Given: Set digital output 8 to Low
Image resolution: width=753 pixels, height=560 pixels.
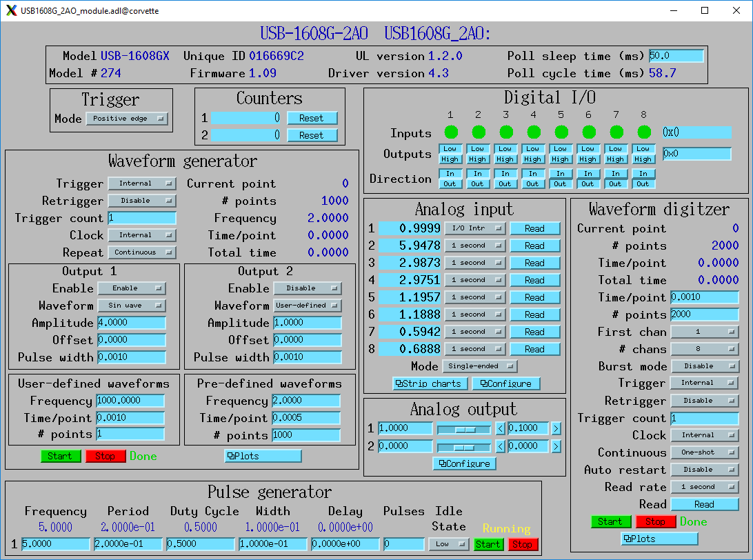Looking at the screenshot, I should (643, 149).
